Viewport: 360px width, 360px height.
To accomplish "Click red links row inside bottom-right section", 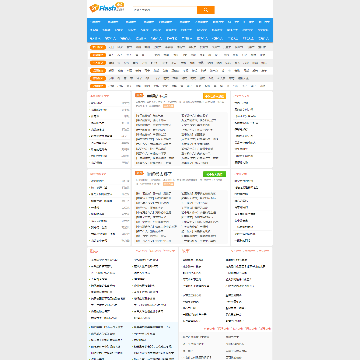I will [237, 329].
